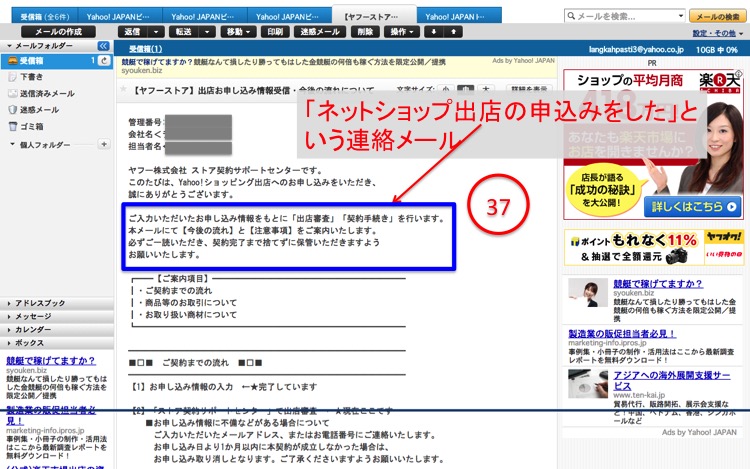Star the ヤフーストア email subject

coord(123,89)
